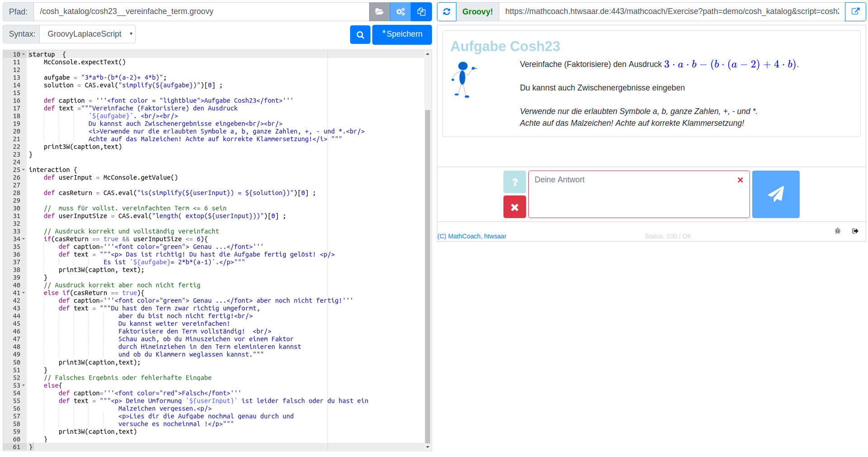Clear the answer field with small red x

pyautogui.click(x=740, y=180)
